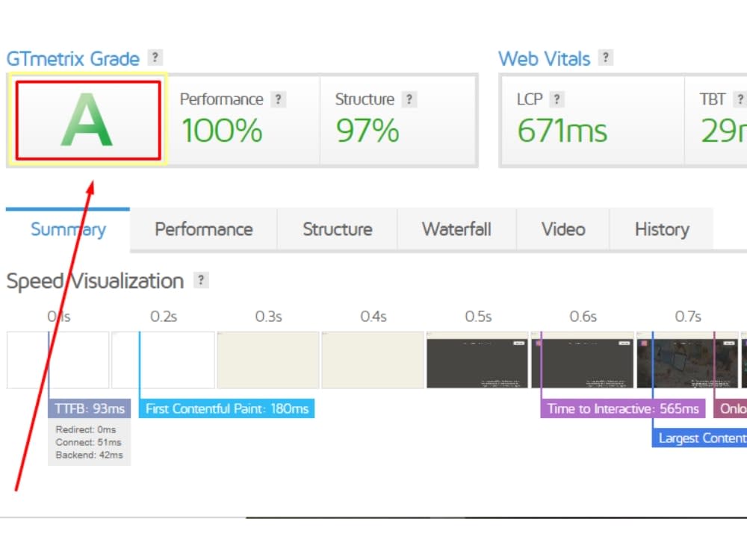Click help icon beside GTmetrix Grade heading

pos(155,57)
